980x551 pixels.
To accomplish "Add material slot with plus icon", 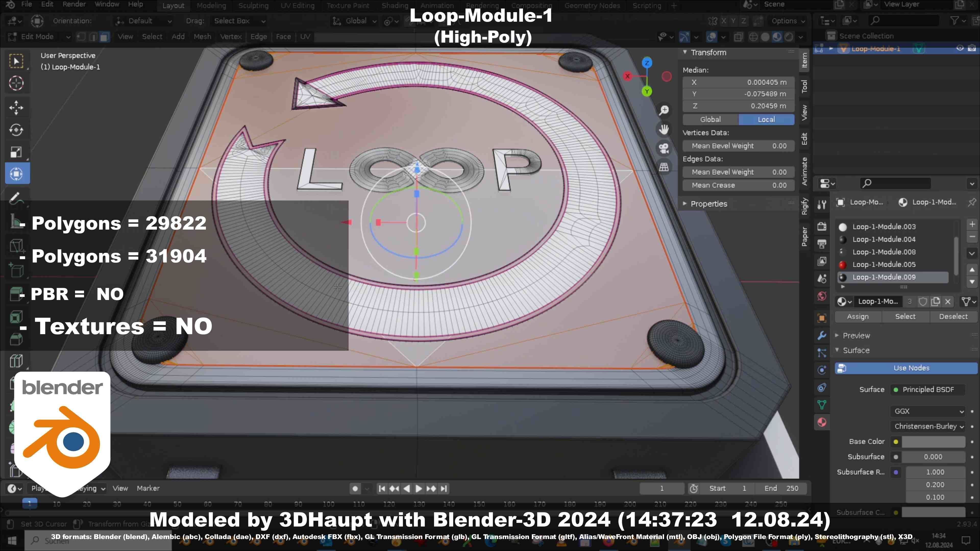I will pyautogui.click(x=972, y=224).
